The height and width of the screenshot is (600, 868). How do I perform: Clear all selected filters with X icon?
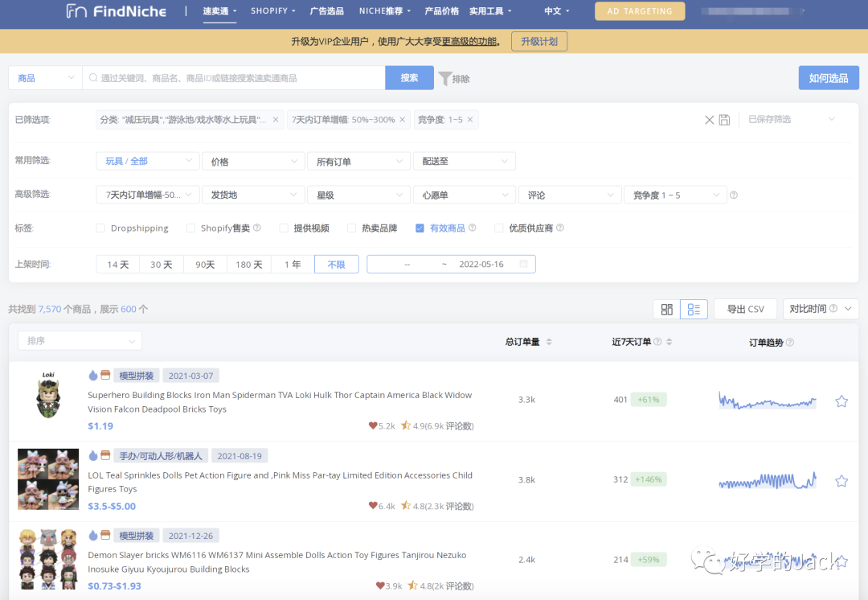click(x=709, y=120)
